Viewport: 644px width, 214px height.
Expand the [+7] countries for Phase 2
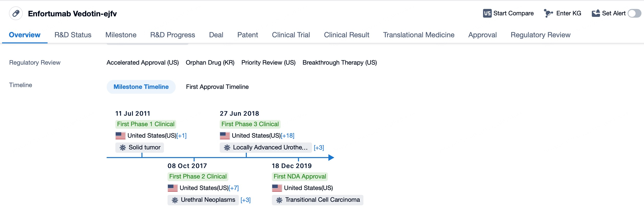coord(234,188)
